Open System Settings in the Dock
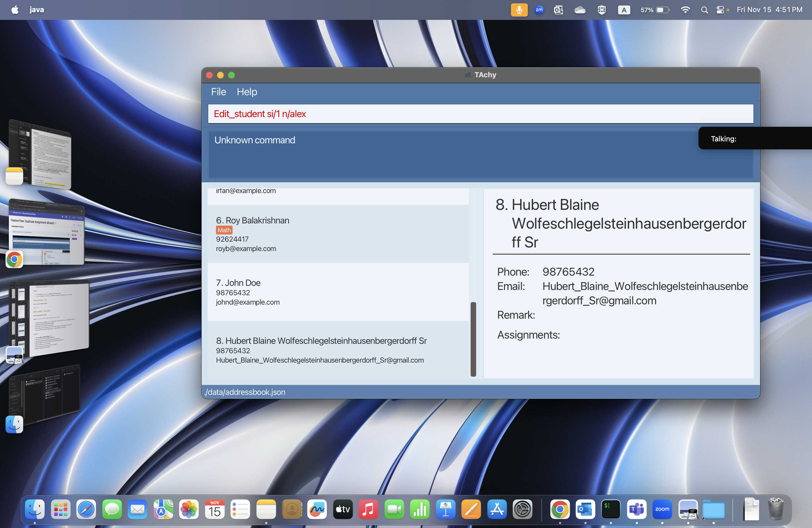 (x=522, y=509)
